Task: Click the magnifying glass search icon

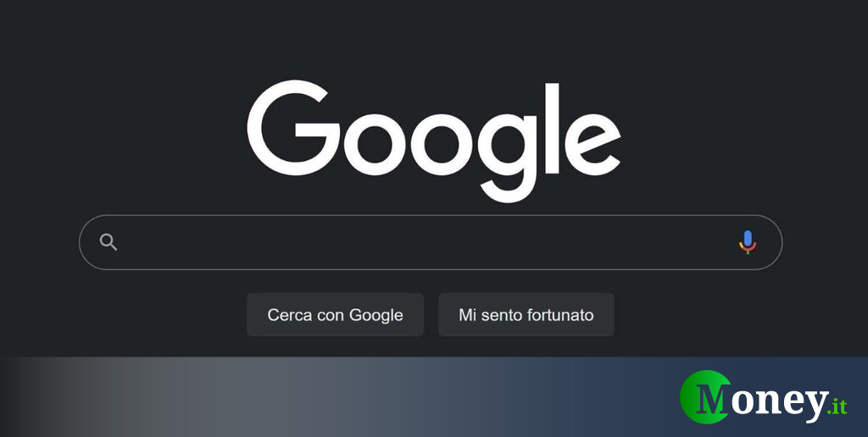Action: click(108, 242)
